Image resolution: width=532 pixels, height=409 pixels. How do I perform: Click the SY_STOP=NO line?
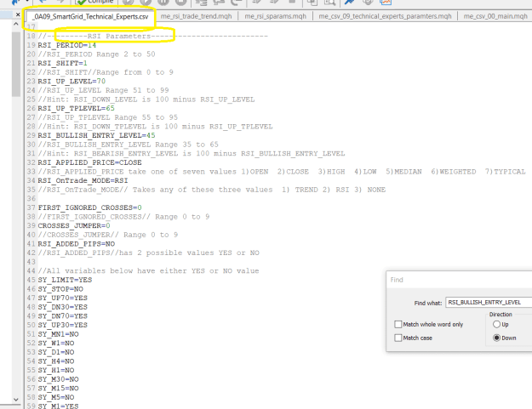pyautogui.click(x=60, y=289)
